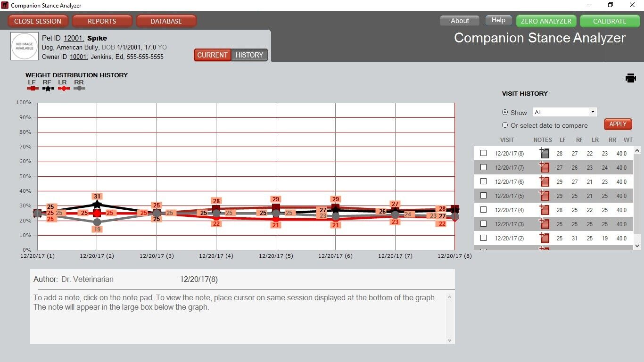
Task: Apply the visit history filter
Action: [618, 124]
